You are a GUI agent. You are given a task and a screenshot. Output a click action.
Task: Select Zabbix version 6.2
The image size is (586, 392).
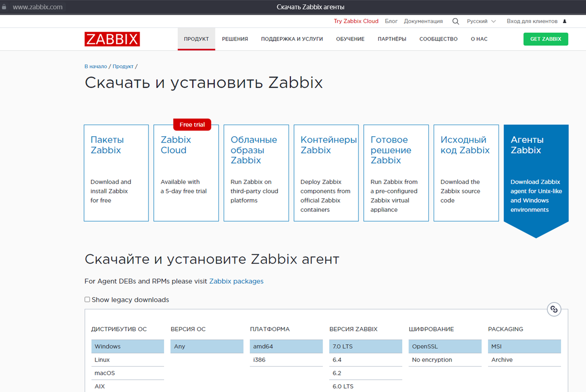pos(366,373)
